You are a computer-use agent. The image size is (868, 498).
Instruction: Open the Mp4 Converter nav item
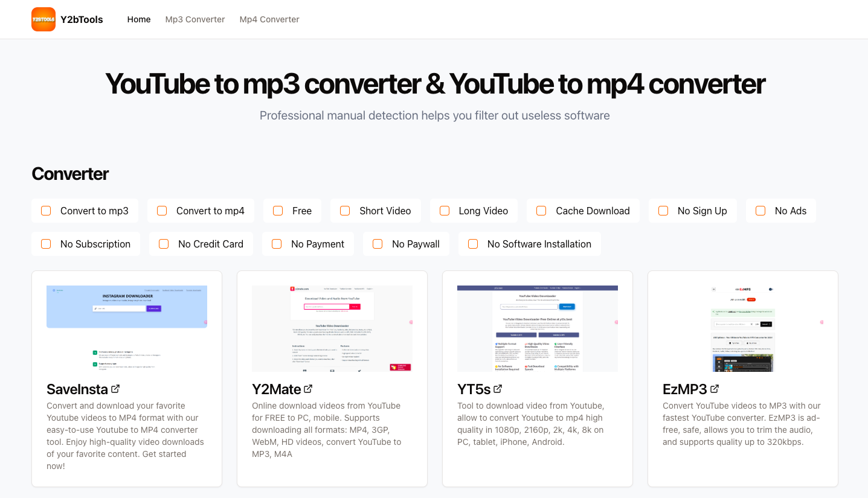pyautogui.click(x=269, y=19)
